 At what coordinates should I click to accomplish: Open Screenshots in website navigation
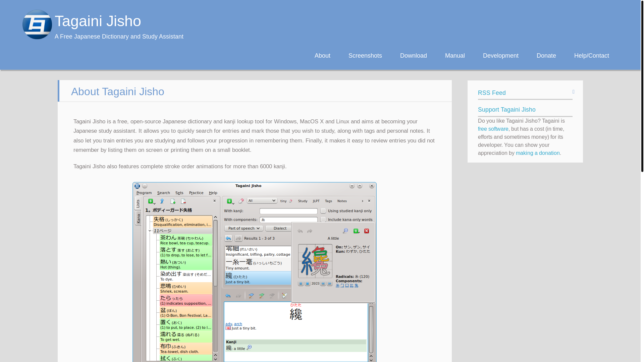(x=365, y=56)
